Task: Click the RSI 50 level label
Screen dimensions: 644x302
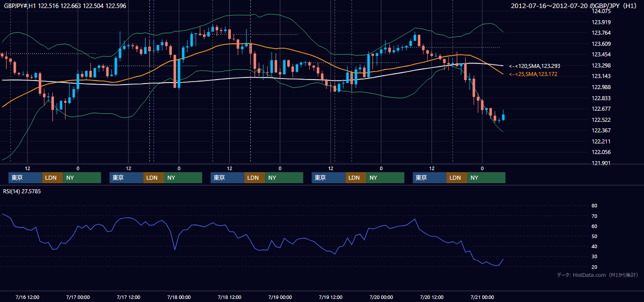Action: [x=594, y=236]
